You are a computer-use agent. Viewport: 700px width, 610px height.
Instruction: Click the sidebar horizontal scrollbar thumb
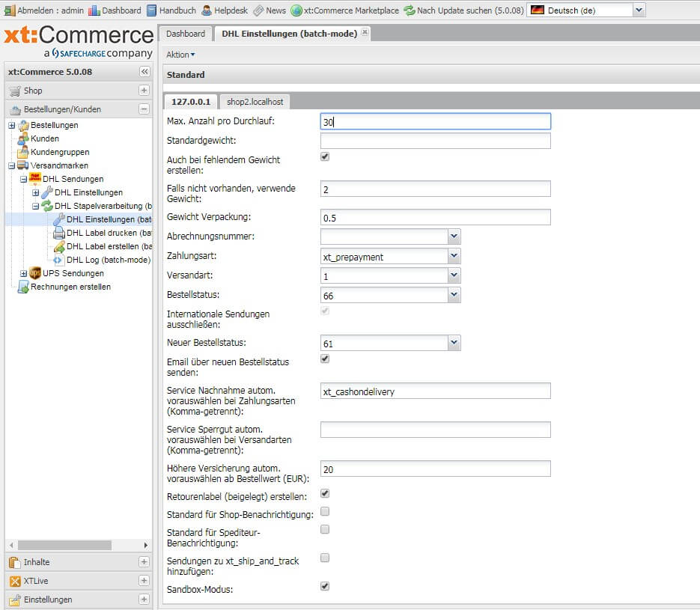coord(64,545)
